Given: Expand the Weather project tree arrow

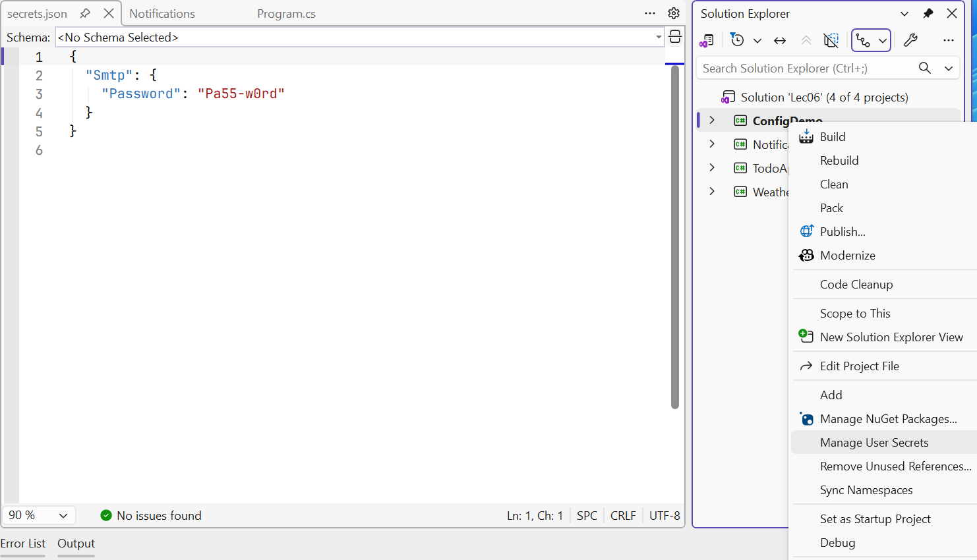Looking at the screenshot, I should (x=712, y=192).
